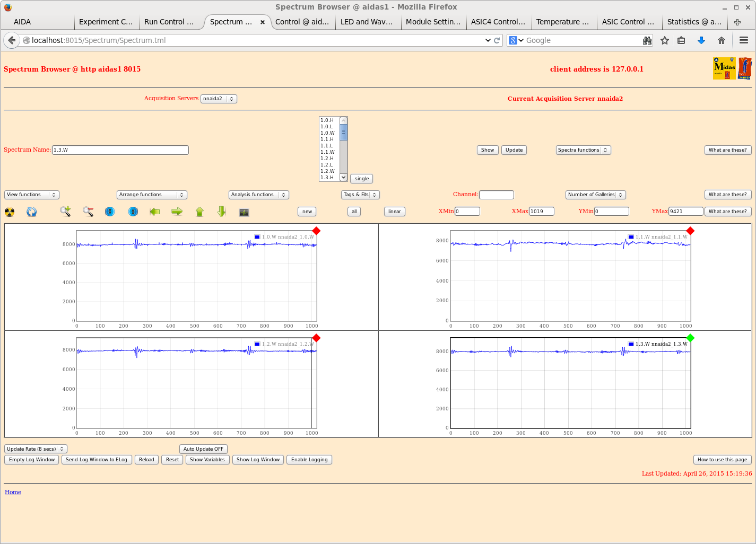756x544 pixels.
Task: Open the bookmarks list icon
Action: [x=682, y=40]
